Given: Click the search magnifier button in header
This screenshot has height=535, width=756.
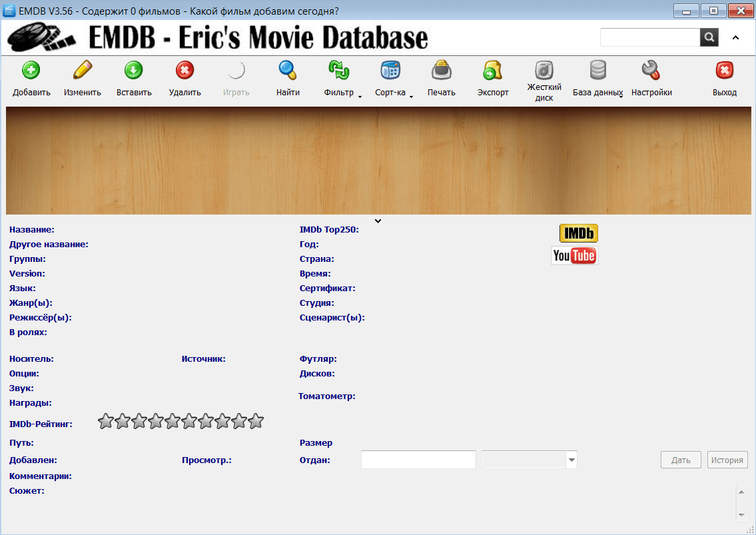Looking at the screenshot, I should tap(709, 37).
